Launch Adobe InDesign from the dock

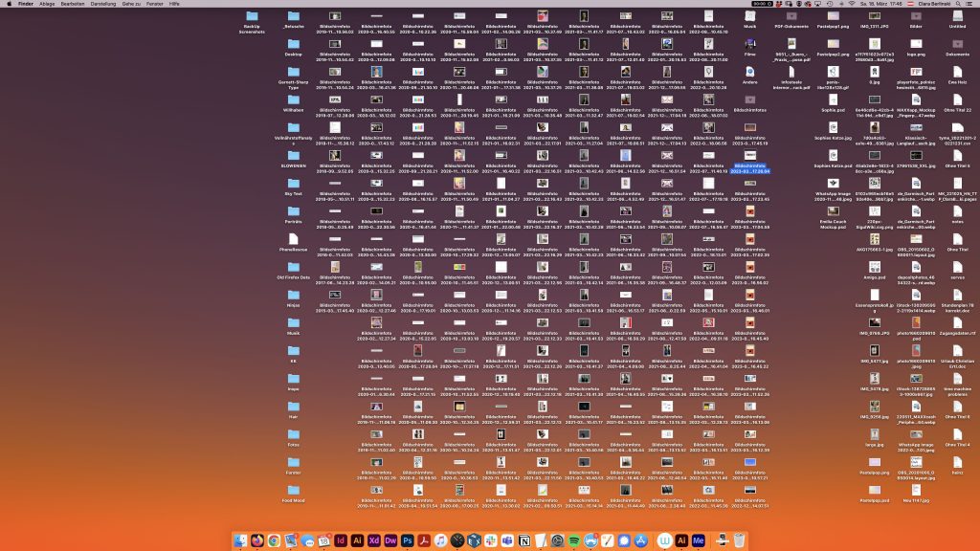[341, 540]
